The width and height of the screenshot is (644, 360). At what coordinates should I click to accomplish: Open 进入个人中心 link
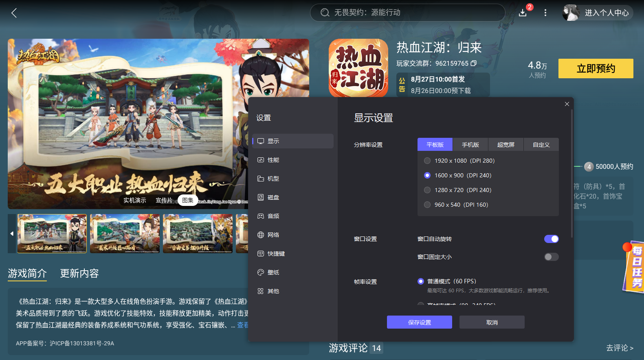pyautogui.click(x=607, y=13)
